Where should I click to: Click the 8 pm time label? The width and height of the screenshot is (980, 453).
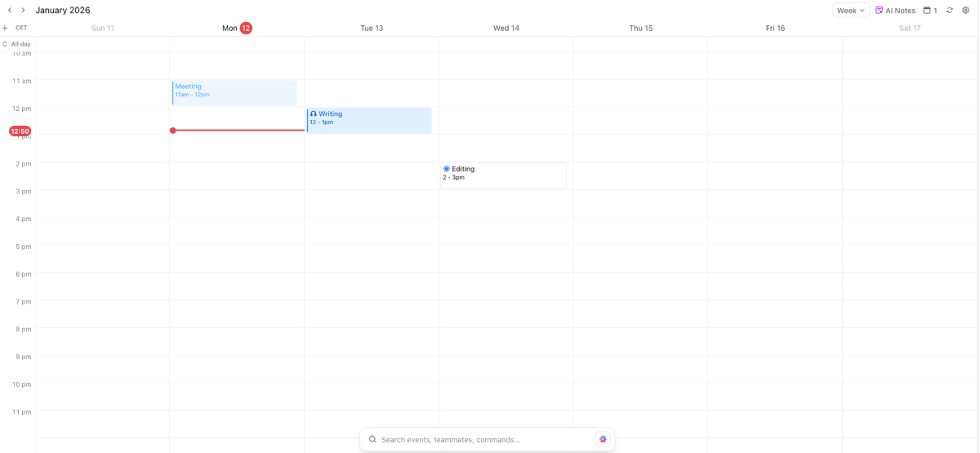[24, 329]
